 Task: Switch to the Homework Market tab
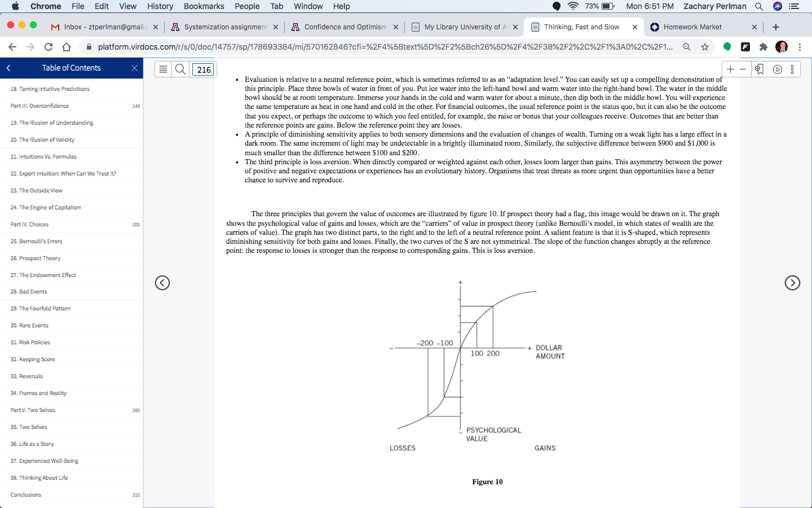(x=704, y=27)
